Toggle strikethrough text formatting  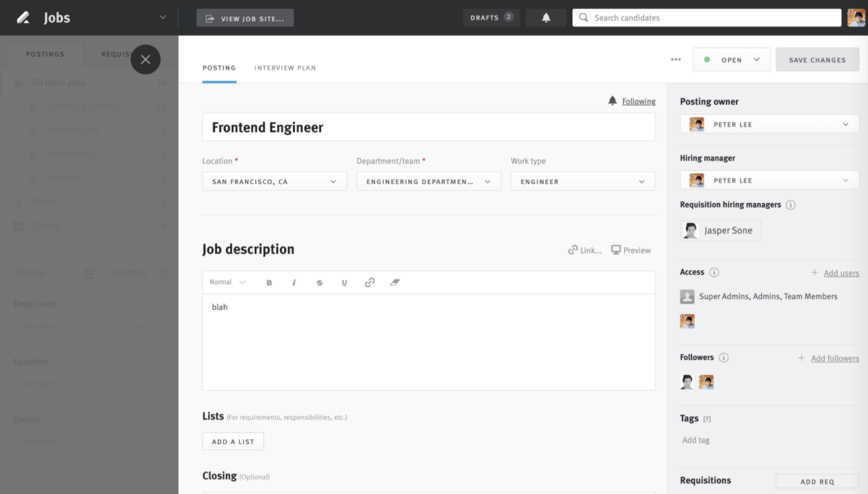pyautogui.click(x=319, y=283)
